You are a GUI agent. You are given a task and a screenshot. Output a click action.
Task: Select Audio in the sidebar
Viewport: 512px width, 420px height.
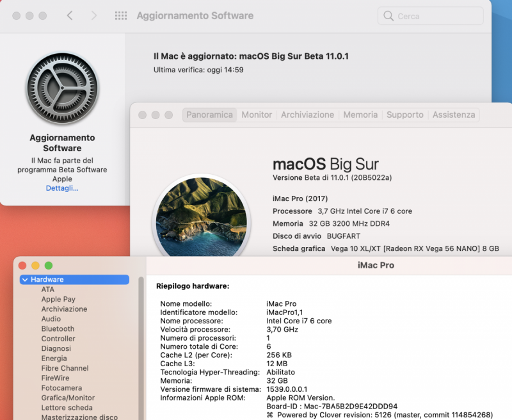coord(51,319)
